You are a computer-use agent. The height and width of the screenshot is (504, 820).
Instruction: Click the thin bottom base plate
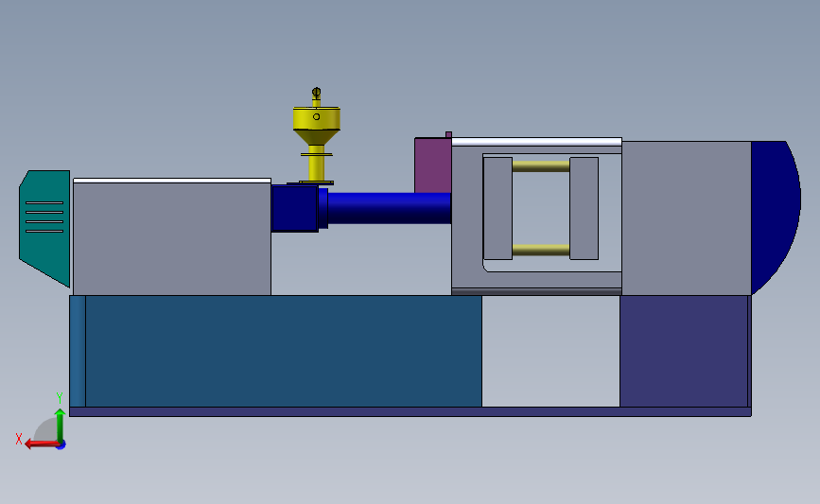click(410, 412)
